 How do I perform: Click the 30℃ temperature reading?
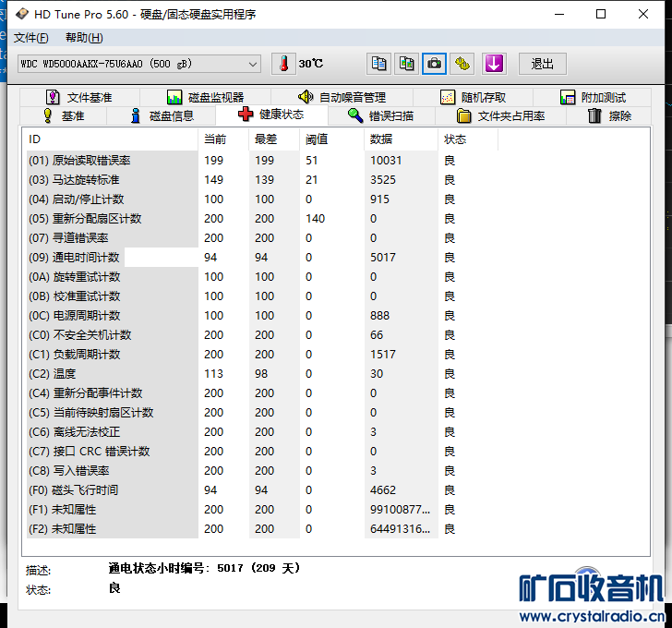pyautogui.click(x=311, y=64)
